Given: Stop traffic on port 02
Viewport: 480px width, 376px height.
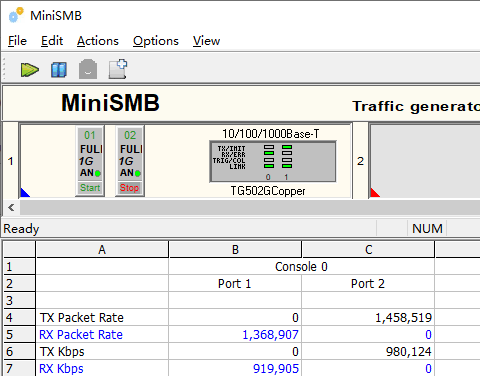Looking at the screenshot, I should pyautogui.click(x=129, y=188).
